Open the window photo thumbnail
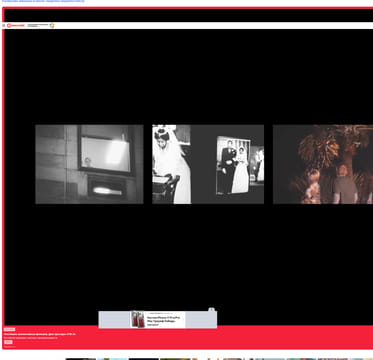The image size is (373, 360). click(x=89, y=164)
